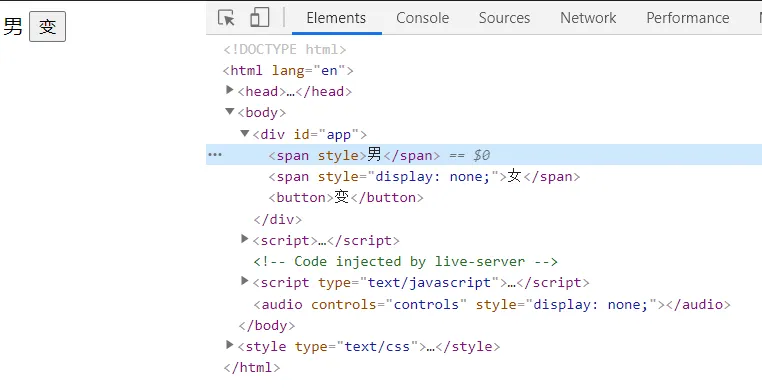Select the html lang en node
This screenshot has width=762, height=389.
288,71
